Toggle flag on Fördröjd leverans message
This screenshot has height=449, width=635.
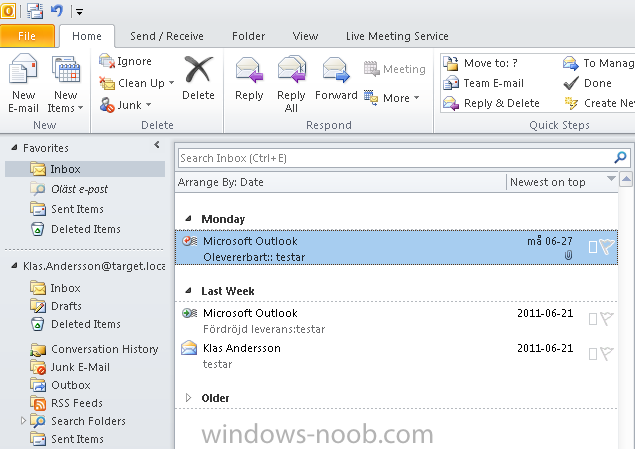(607, 319)
